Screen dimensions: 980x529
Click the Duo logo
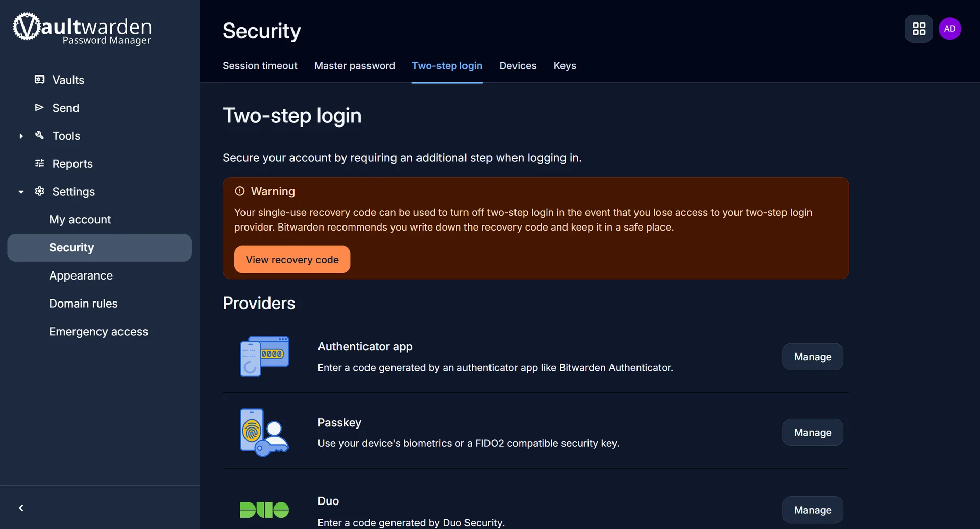click(264, 510)
